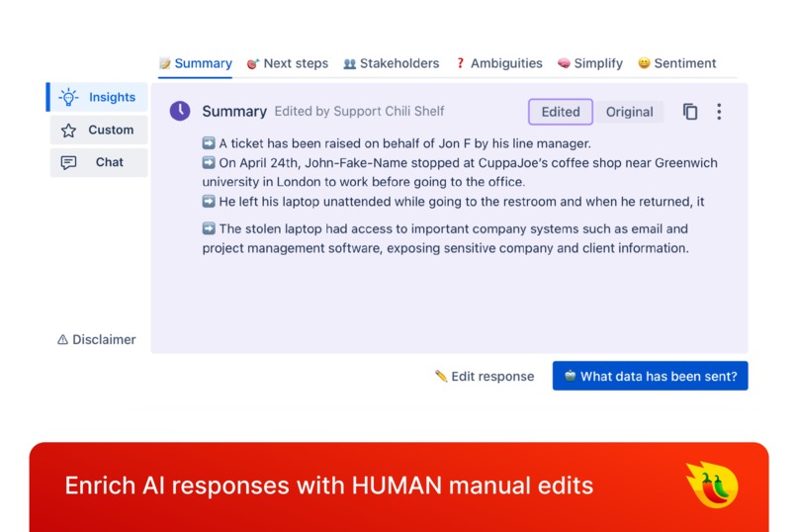Open the Simplify tab
Screen dimensions: 797x532
pyautogui.click(x=589, y=63)
